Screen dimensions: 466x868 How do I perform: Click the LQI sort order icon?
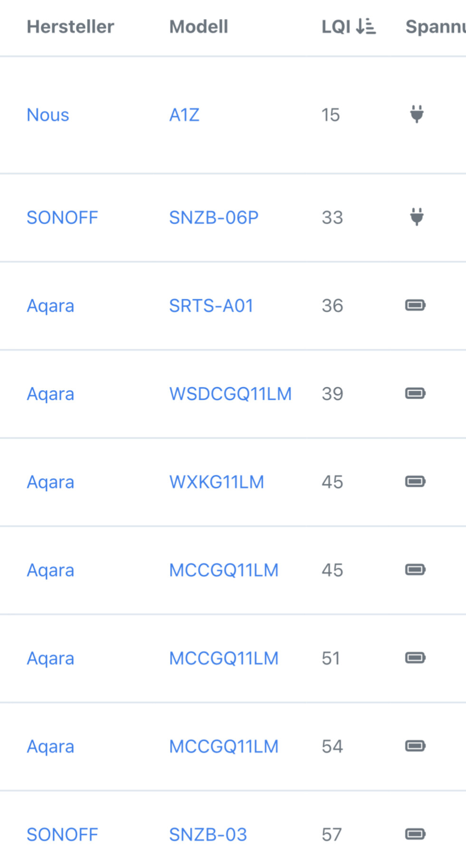point(366,27)
